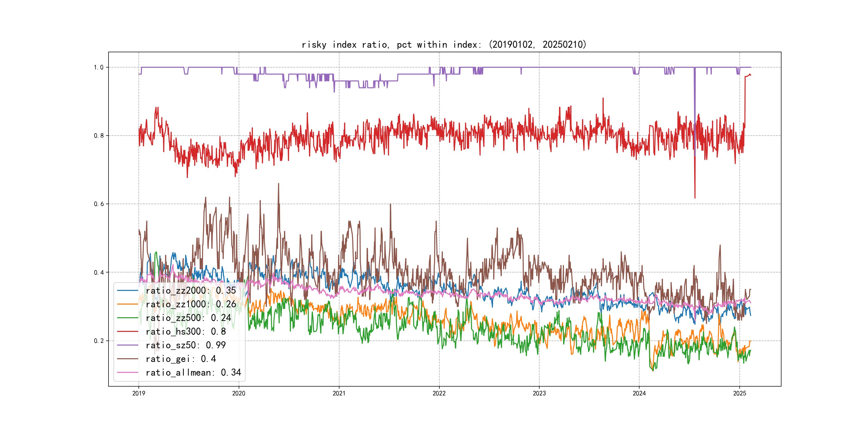This screenshot has height=434, width=868.
Task: Click the pink ratio_allmean legend line
Action: pos(127,372)
